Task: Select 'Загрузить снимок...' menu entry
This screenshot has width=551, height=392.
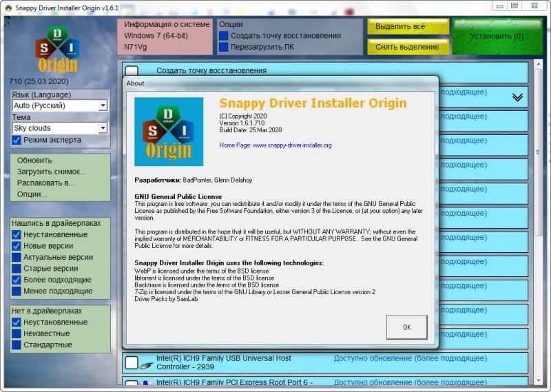Action: pyautogui.click(x=52, y=172)
